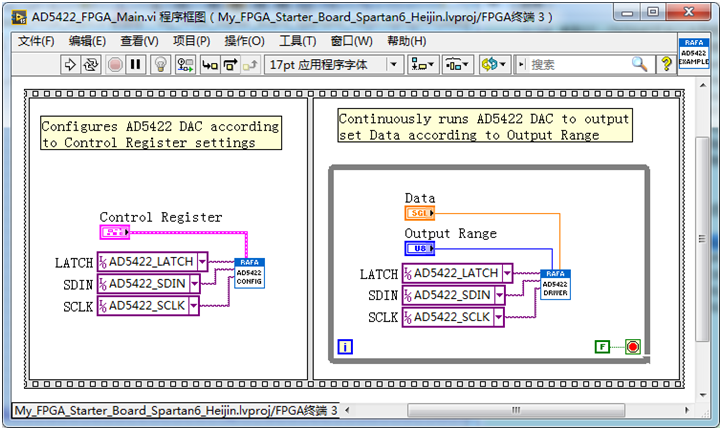Click the search input field
Image resolution: width=722 pixels, height=430 pixels.
click(578, 64)
